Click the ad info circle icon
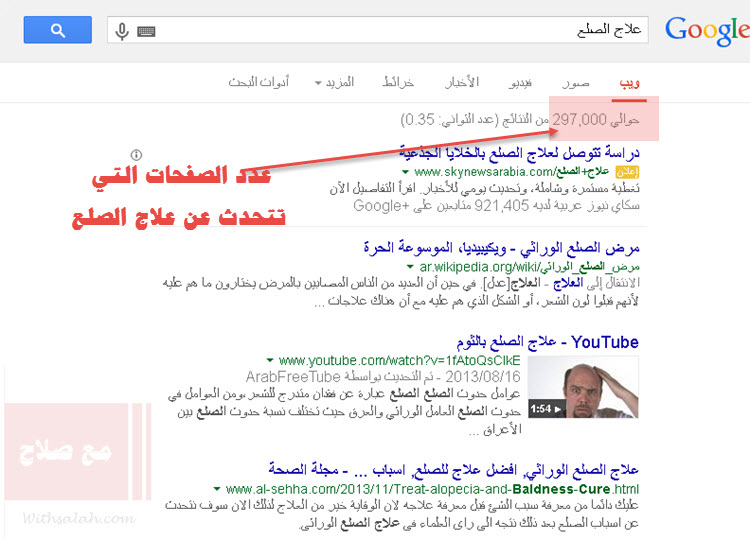 pyautogui.click(x=137, y=154)
